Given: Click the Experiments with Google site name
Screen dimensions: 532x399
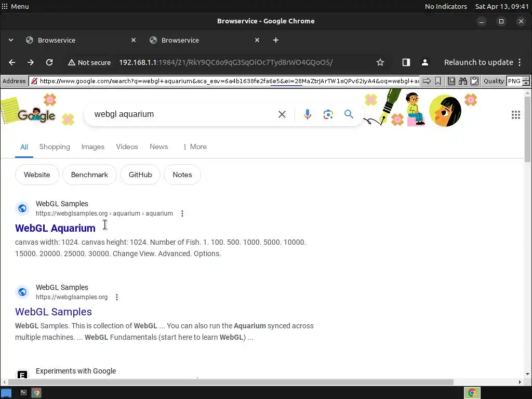Looking at the screenshot, I should click(x=76, y=371).
